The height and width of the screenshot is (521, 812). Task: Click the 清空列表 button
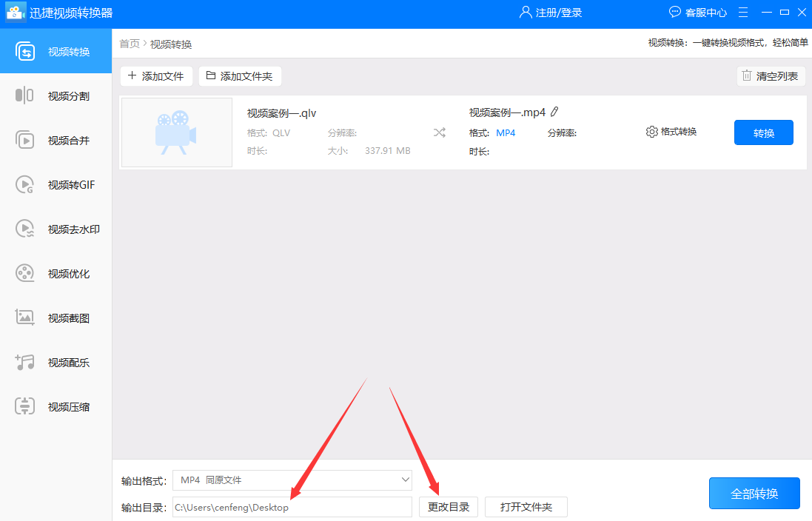point(771,76)
